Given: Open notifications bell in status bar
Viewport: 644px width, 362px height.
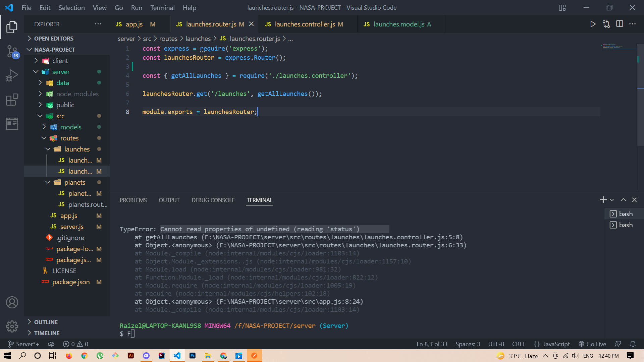Looking at the screenshot, I should coord(633,344).
